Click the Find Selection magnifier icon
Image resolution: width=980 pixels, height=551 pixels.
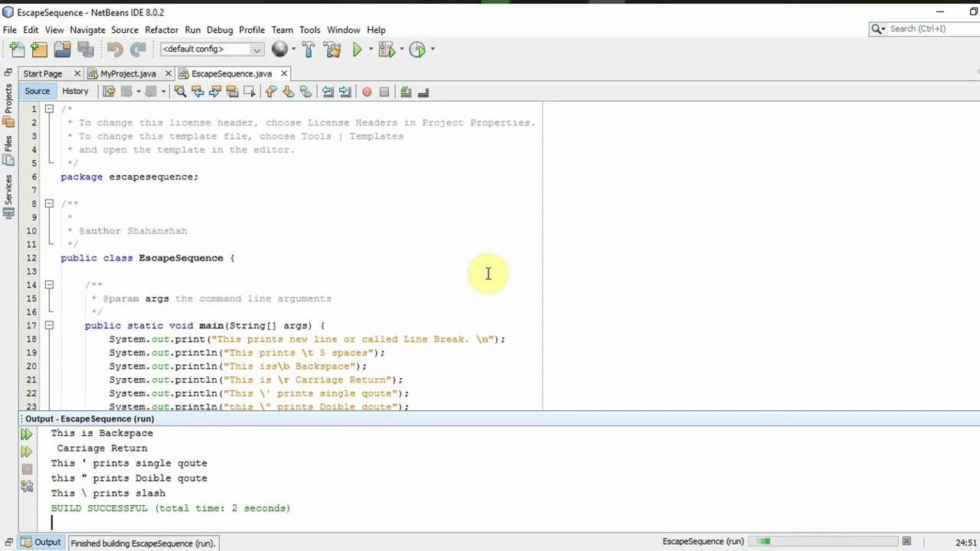point(180,92)
